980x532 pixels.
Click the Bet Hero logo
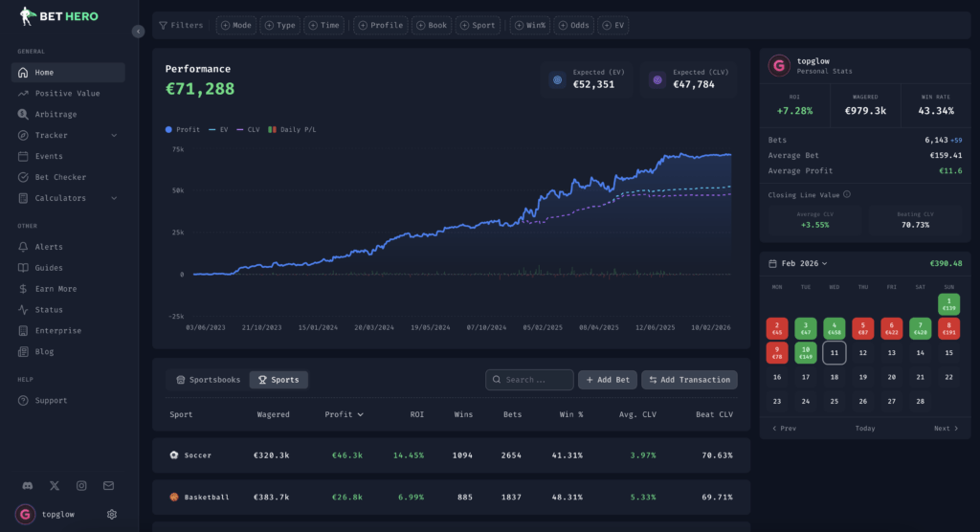tap(59, 16)
